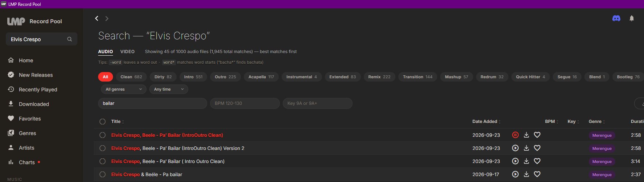Favorite Elvis Crespo & Beéle - Pa bailar
This screenshot has width=644, height=182.
click(537, 174)
